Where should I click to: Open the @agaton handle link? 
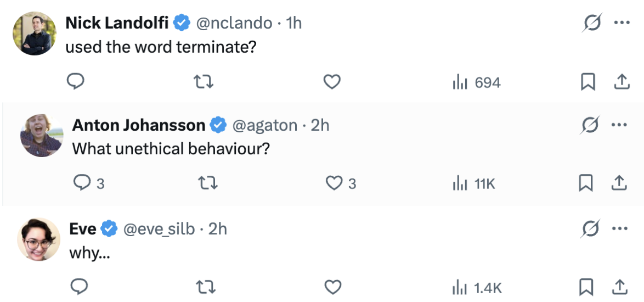click(265, 126)
